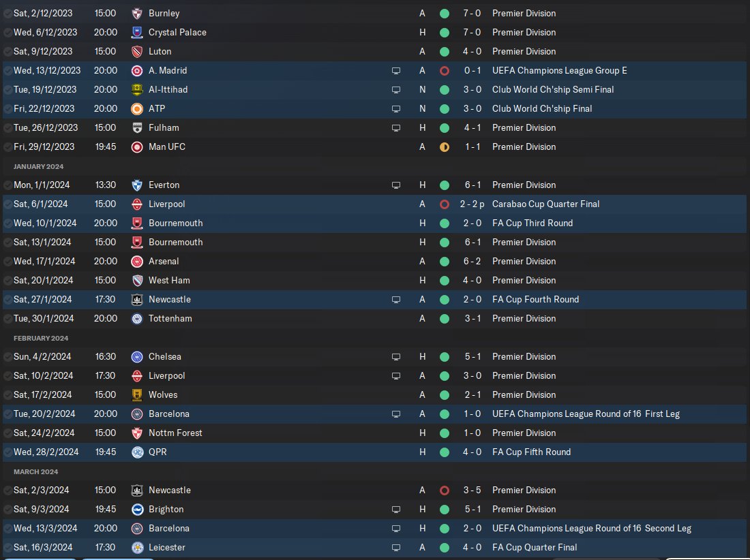Open the A. Madrid badge icon

(x=137, y=71)
